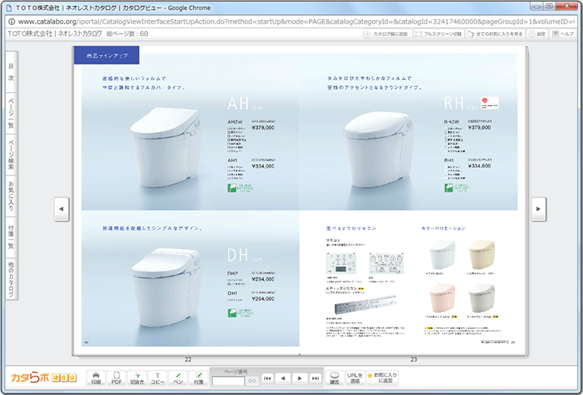This screenshot has width=583, height=395.
Task: Select the 切抜き clipping tool
Action: [x=137, y=378]
